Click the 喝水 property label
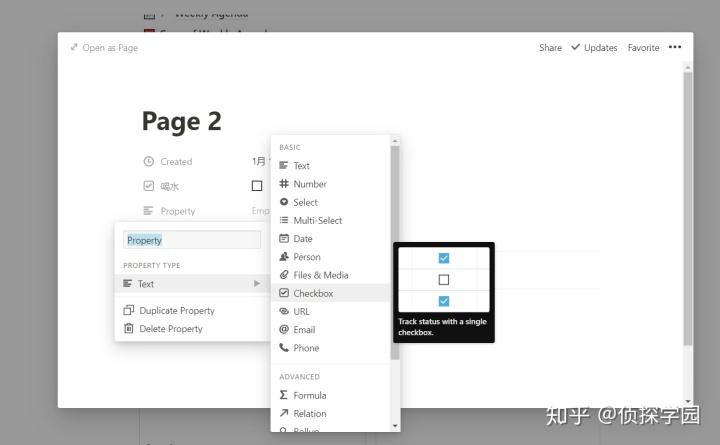The height and width of the screenshot is (445, 720). tap(169, 186)
